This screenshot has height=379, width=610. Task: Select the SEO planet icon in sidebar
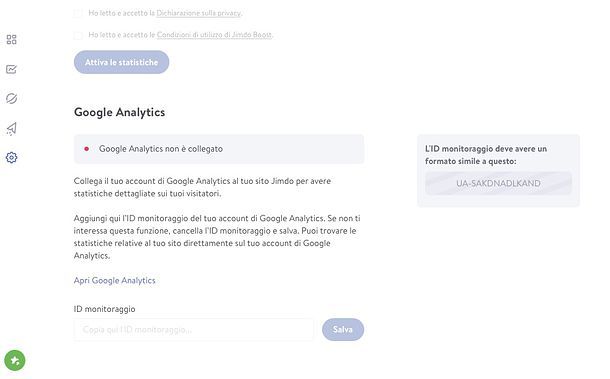pyautogui.click(x=11, y=98)
